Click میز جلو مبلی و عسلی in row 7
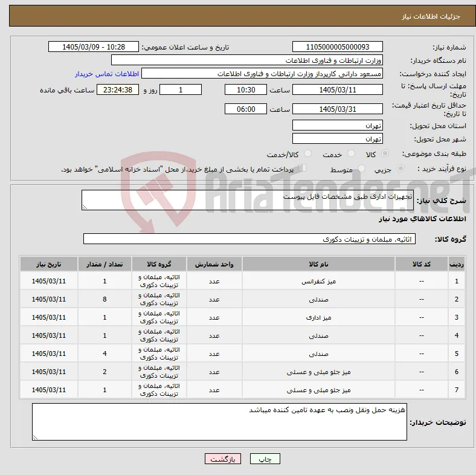Viewport: 476px width, 475px height. click(318, 390)
